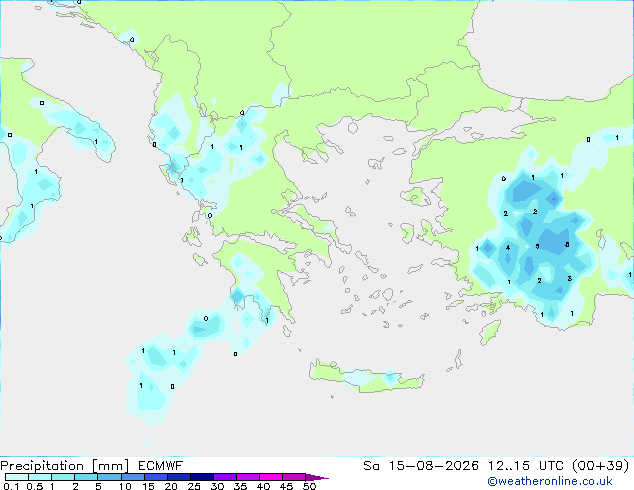The width and height of the screenshot is (634, 490).
Task: Click legend scale label "0.5"
Action: pos(35,486)
